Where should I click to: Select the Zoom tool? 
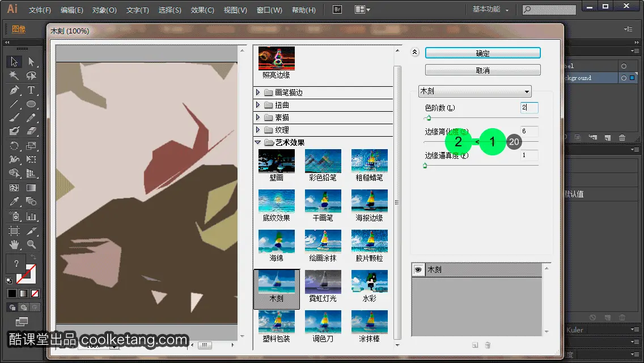tap(31, 244)
